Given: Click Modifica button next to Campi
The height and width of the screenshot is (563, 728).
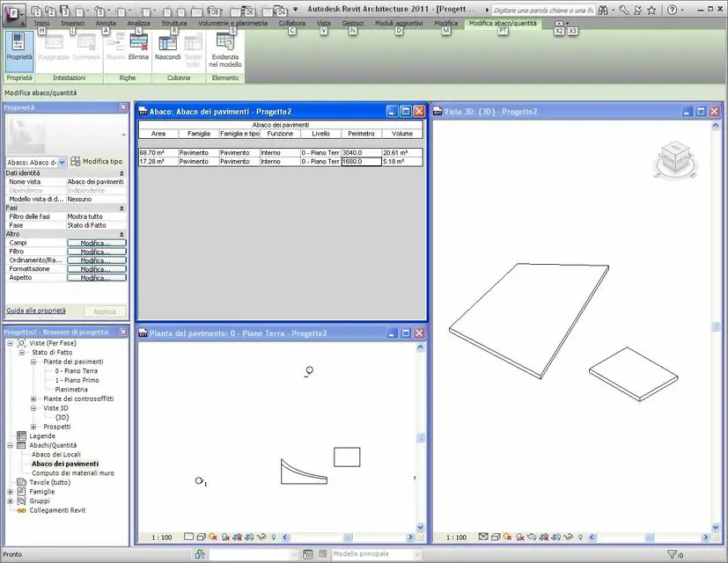Looking at the screenshot, I should pos(97,243).
